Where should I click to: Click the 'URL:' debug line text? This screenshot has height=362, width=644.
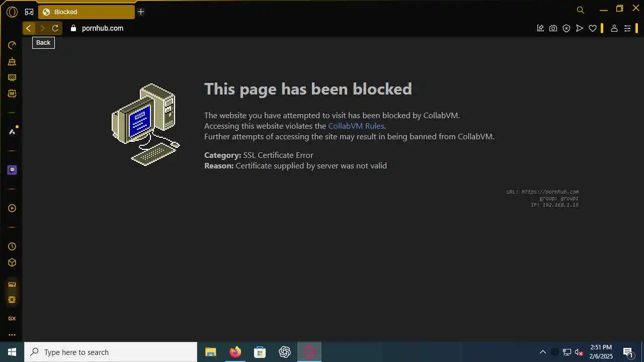pos(542,192)
